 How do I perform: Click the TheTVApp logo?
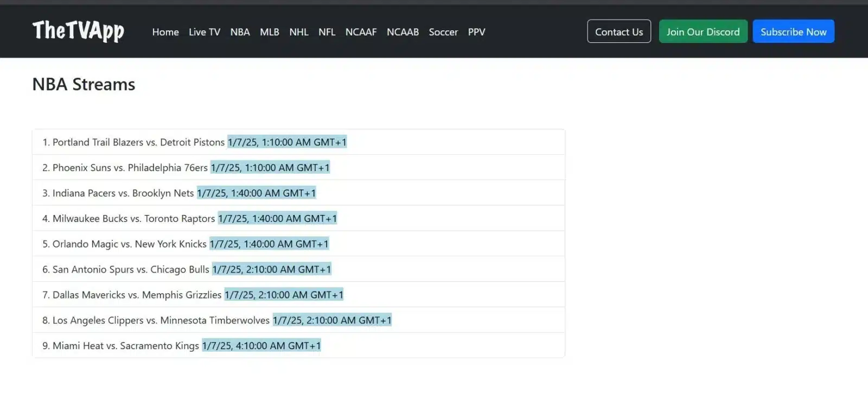coord(78,31)
